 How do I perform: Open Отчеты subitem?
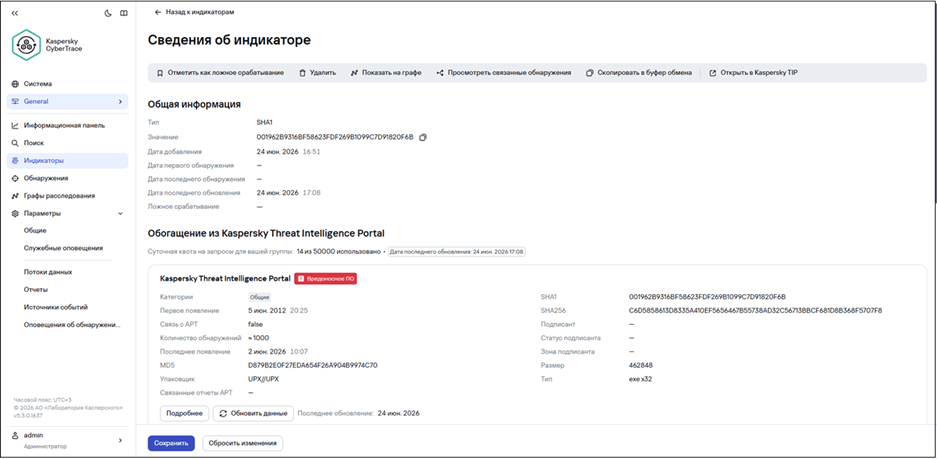[36, 289]
